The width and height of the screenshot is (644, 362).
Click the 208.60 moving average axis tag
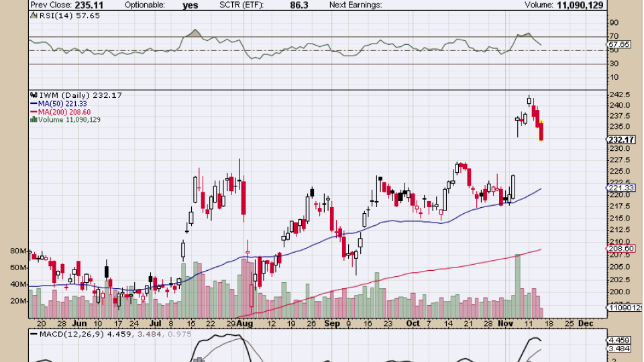click(621, 249)
